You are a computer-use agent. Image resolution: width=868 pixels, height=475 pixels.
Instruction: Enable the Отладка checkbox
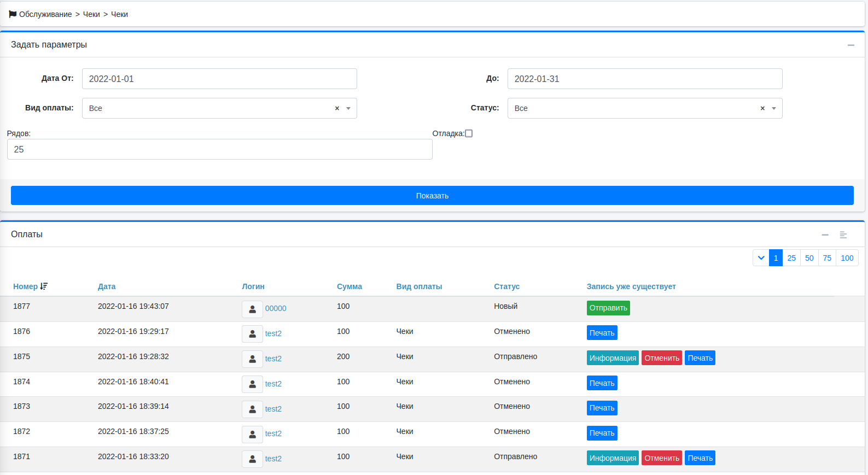coord(469,133)
